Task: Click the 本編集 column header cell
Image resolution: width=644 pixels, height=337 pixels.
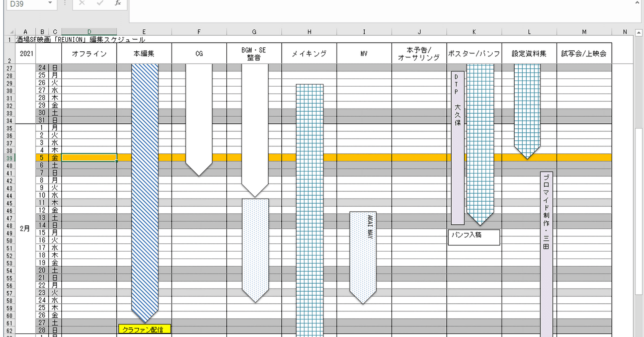Action: pyautogui.click(x=143, y=52)
